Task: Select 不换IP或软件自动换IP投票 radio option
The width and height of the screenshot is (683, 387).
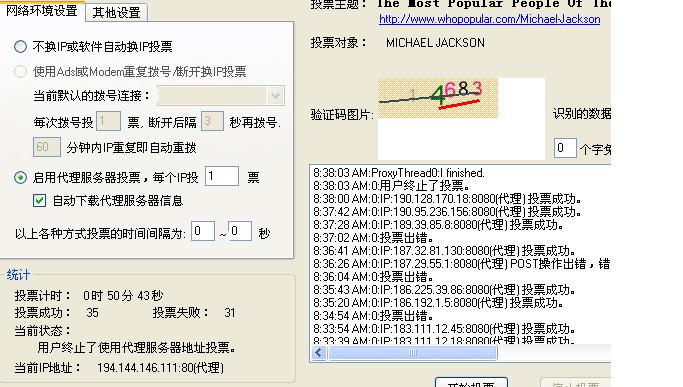Action: (20, 46)
